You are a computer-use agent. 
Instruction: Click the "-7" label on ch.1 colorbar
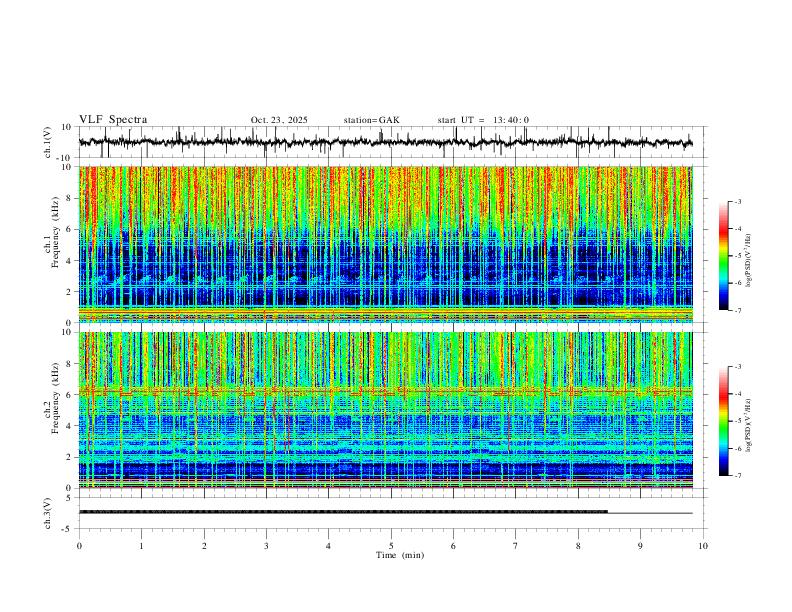(x=737, y=310)
